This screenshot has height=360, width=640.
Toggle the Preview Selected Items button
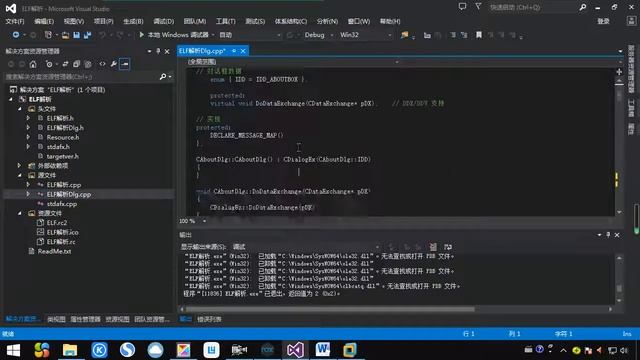[x=125, y=64]
